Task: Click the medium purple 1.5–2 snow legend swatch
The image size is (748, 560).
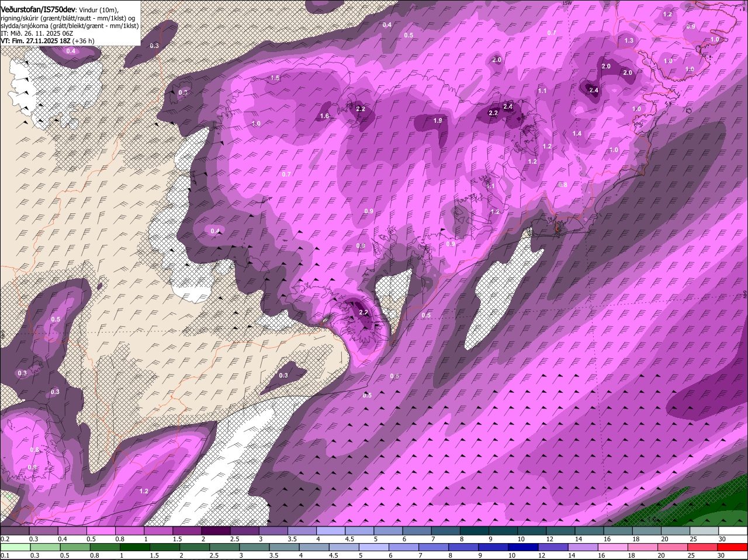Action: pos(186,530)
